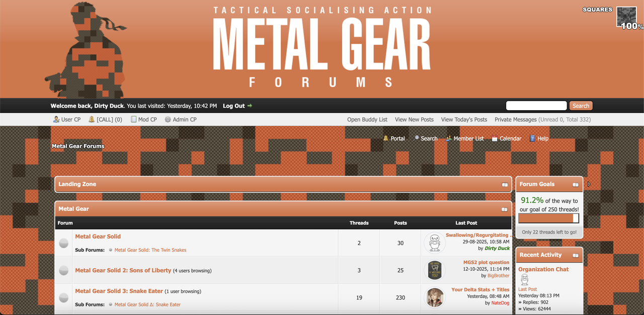Click Metal Gear Forums breadcrumb link
The width and height of the screenshot is (644, 315).
(78, 146)
